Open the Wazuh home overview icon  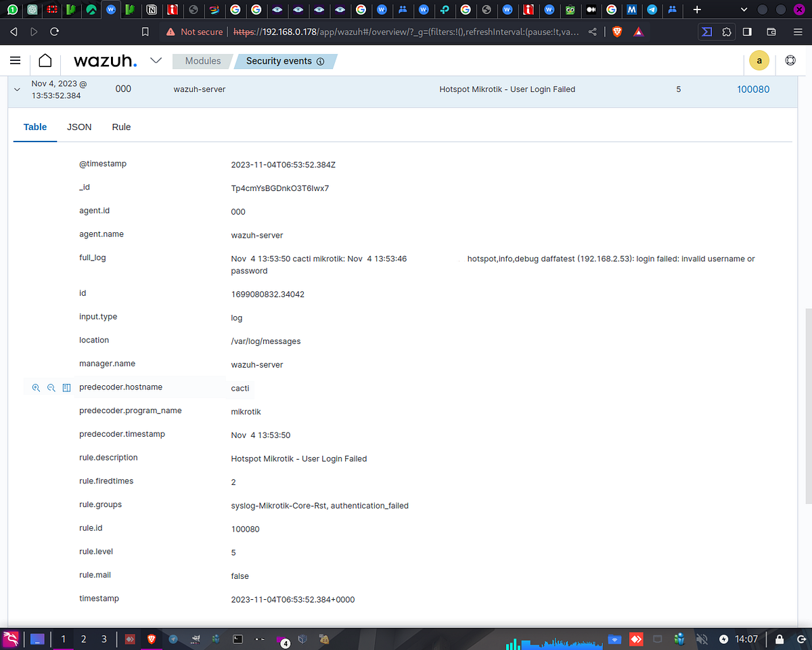pyautogui.click(x=45, y=60)
